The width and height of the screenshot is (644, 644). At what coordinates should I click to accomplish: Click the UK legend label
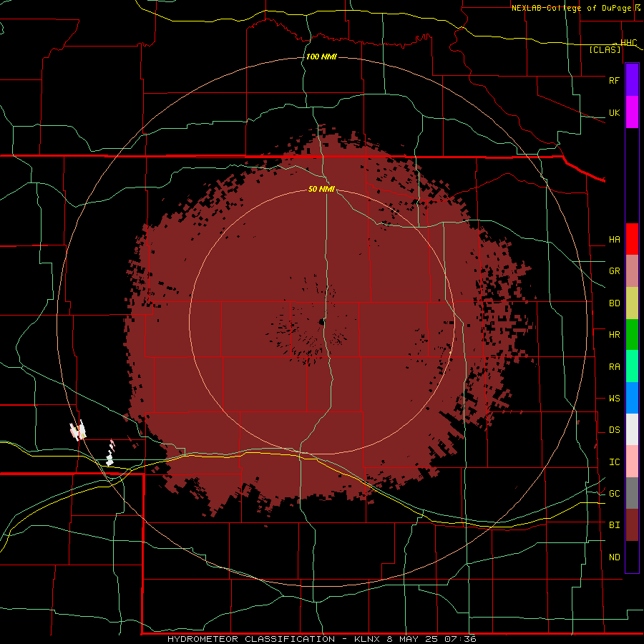pos(614,113)
